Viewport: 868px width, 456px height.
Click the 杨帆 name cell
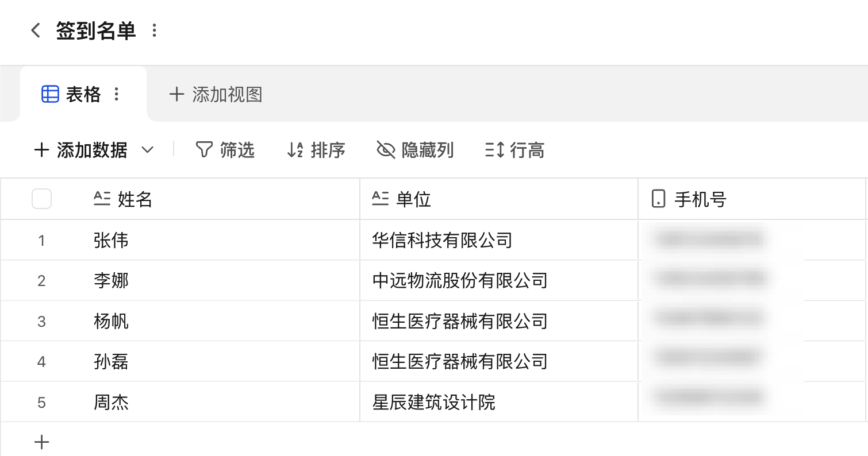tap(221, 321)
